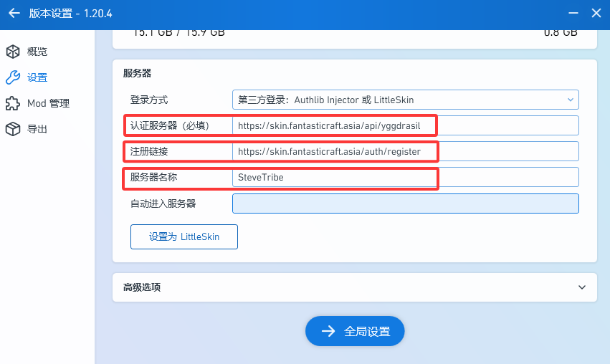Click the 导出 label in the sidebar
610x364 pixels.
point(37,129)
